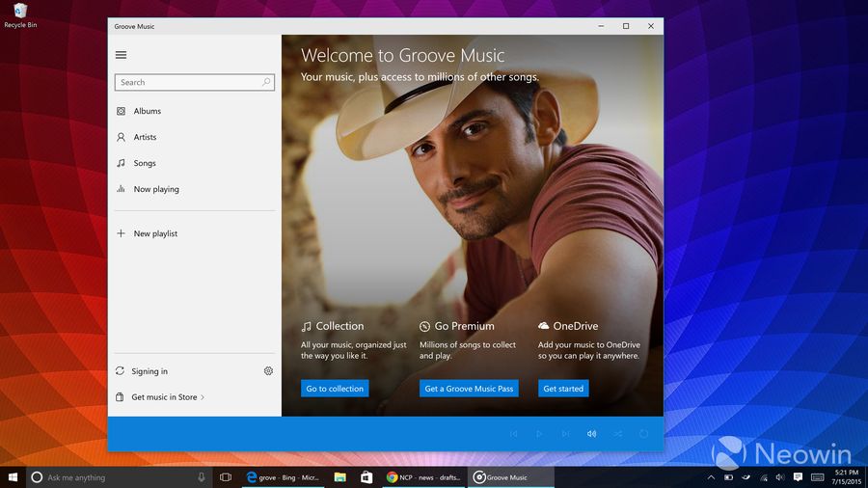
Task: Click the OneDrive Get started button
Action: click(x=563, y=389)
